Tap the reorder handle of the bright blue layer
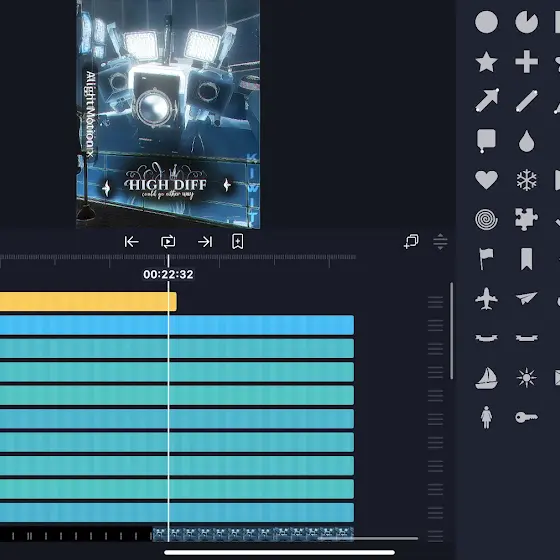Image resolution: width=560 pixels, height=560 pixels. tap(435, 325)
